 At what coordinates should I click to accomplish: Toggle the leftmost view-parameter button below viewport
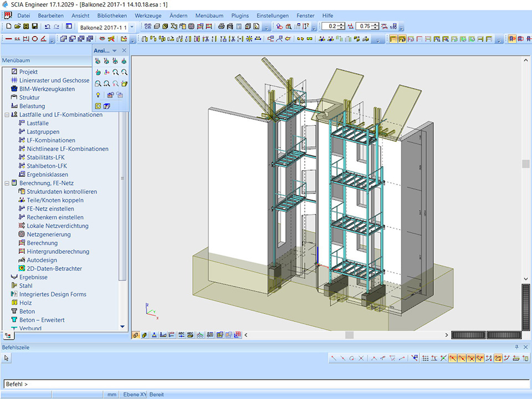click(x=136, y=335)
